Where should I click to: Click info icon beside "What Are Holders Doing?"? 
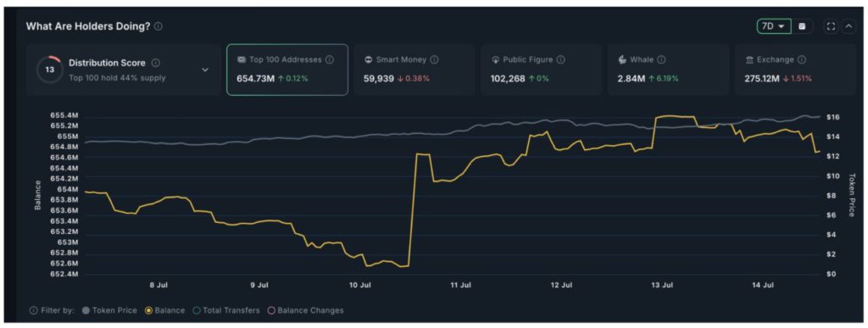[x=159, y=26]
